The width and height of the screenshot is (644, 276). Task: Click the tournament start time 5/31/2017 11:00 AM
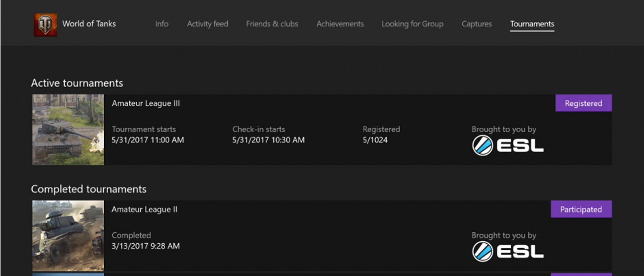click(x=148, y=140)
